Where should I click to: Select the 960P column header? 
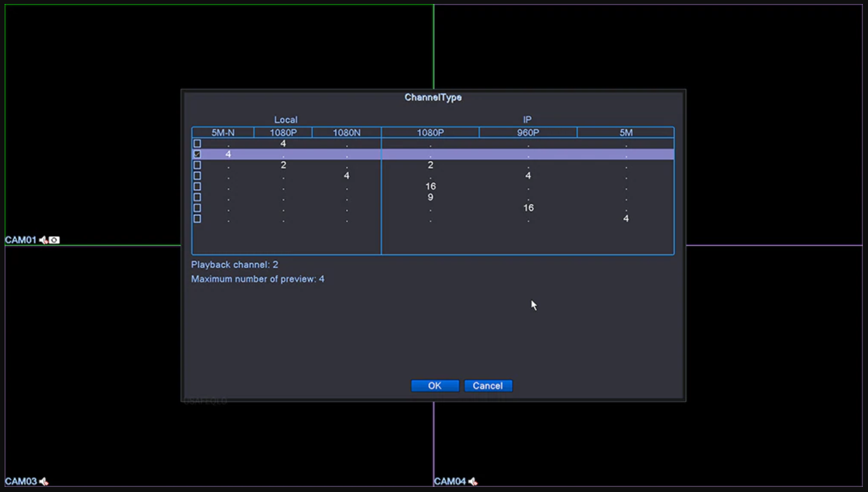(x=528, y=133)
